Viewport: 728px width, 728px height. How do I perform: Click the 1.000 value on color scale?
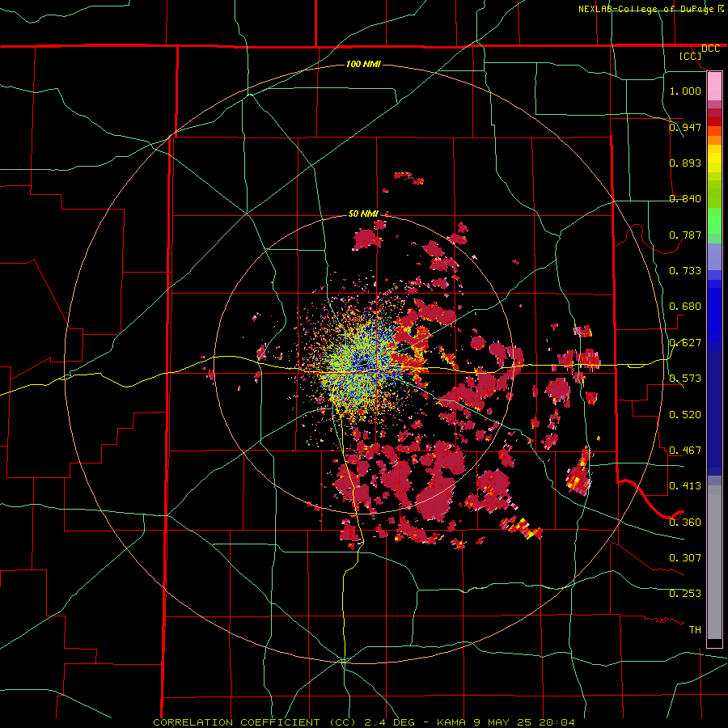[x=685, y=91]
